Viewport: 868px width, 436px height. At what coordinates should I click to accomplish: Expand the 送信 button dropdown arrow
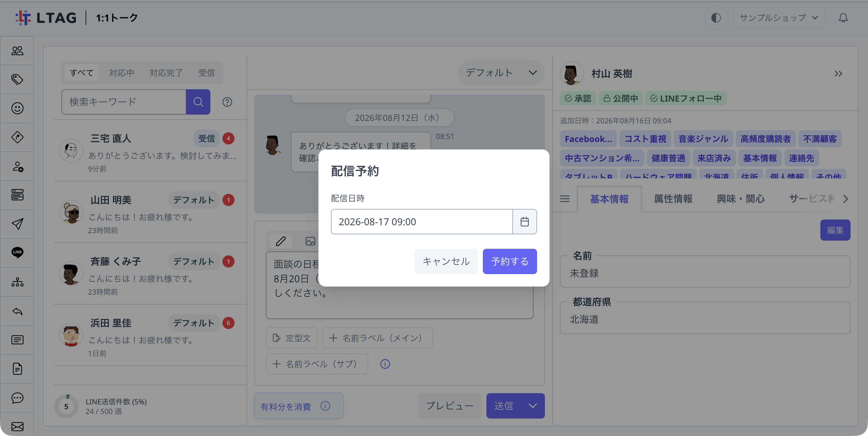tap(533, 406)
